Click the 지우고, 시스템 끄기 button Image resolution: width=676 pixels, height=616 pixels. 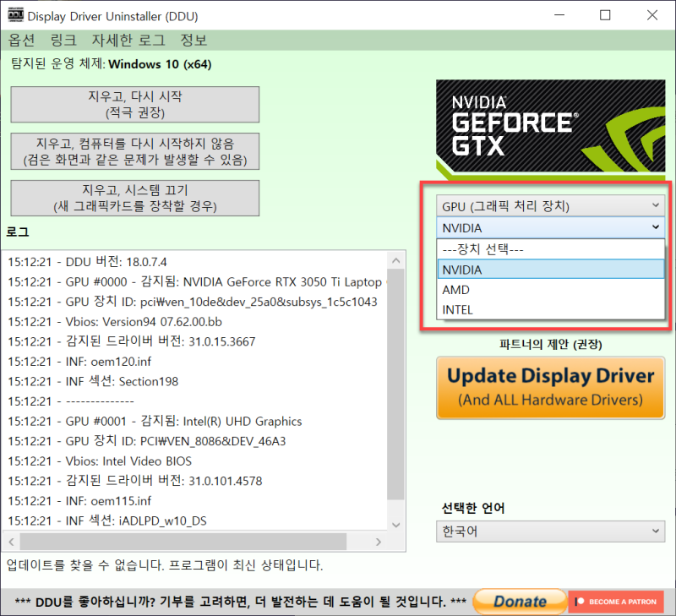pos(134,198)
